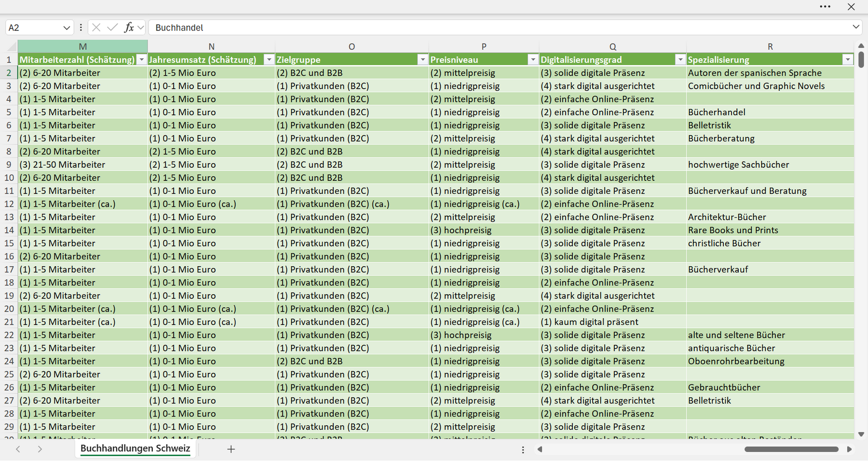Open the insert function fx button
This screenshot has width=868, height=461.
point(129,27)
